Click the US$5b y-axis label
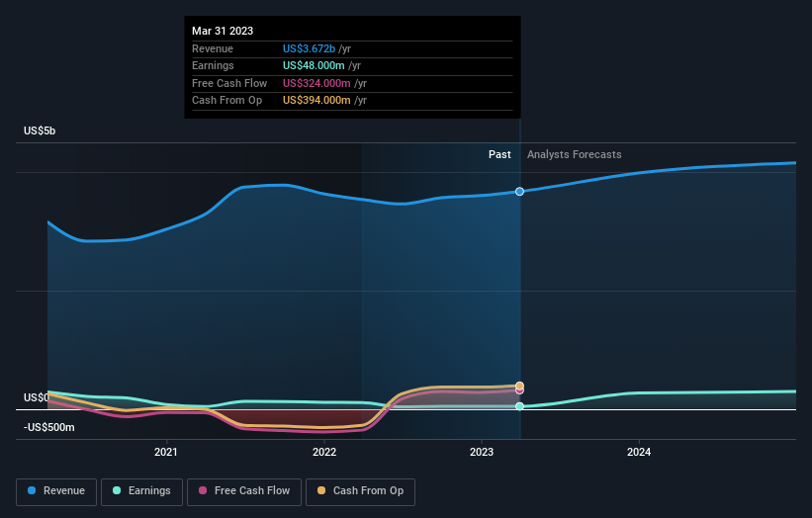This screenshot has height=518, width=812. coord(40,130)
